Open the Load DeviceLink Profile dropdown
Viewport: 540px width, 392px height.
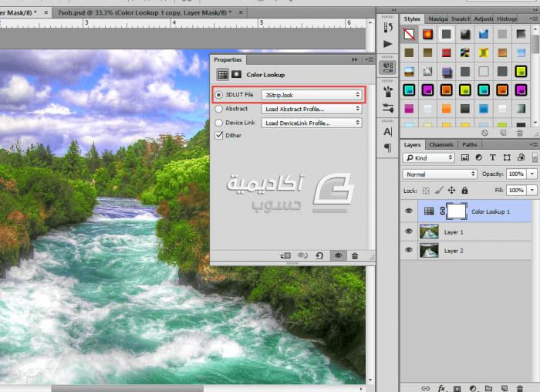(x=312, y=123)
